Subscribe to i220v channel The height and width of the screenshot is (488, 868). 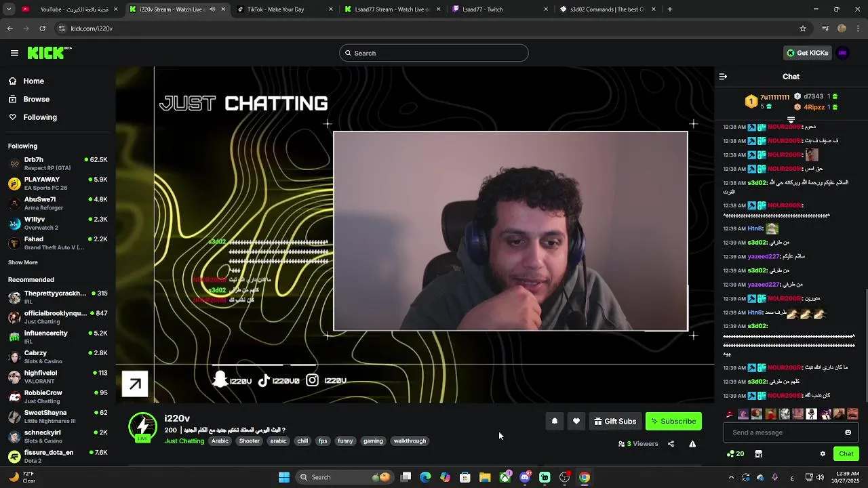click(x=673, y=422)
